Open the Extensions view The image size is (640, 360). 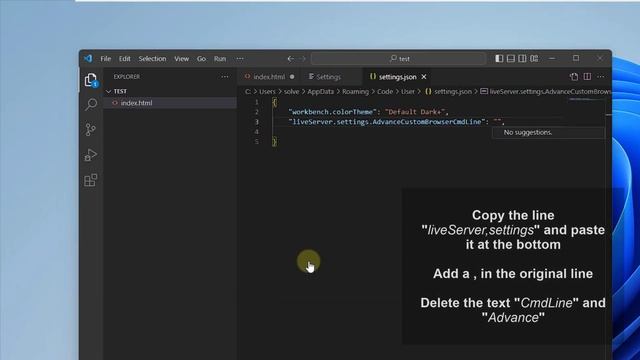pyautogui.click(x=91, y=180)
